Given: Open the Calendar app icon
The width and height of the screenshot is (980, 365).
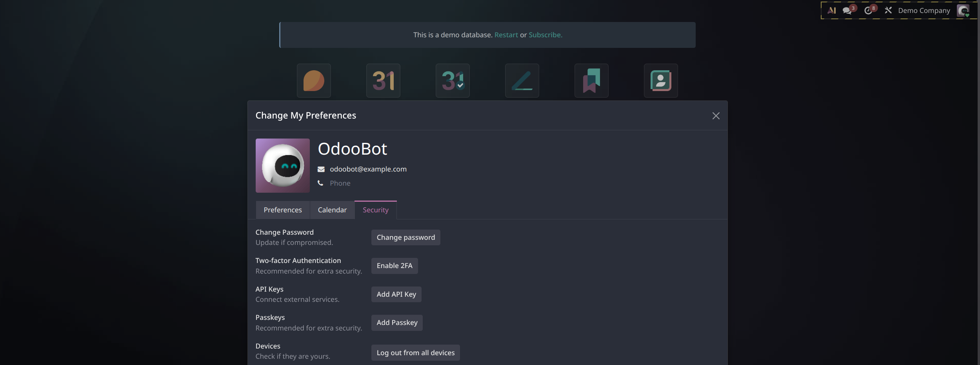Looking at the screenshot, I should coord(383,80).
